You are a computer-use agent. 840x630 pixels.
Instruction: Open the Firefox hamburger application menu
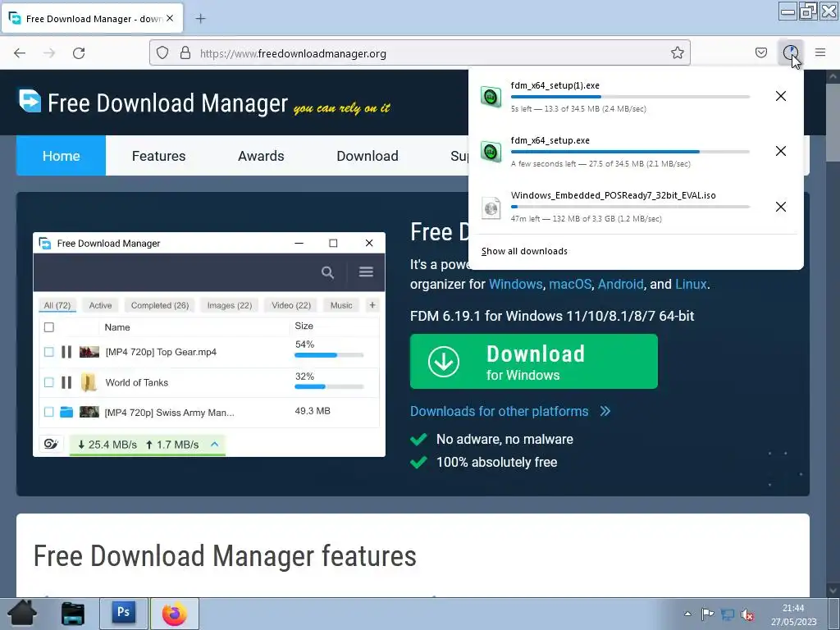coord(820,52)
